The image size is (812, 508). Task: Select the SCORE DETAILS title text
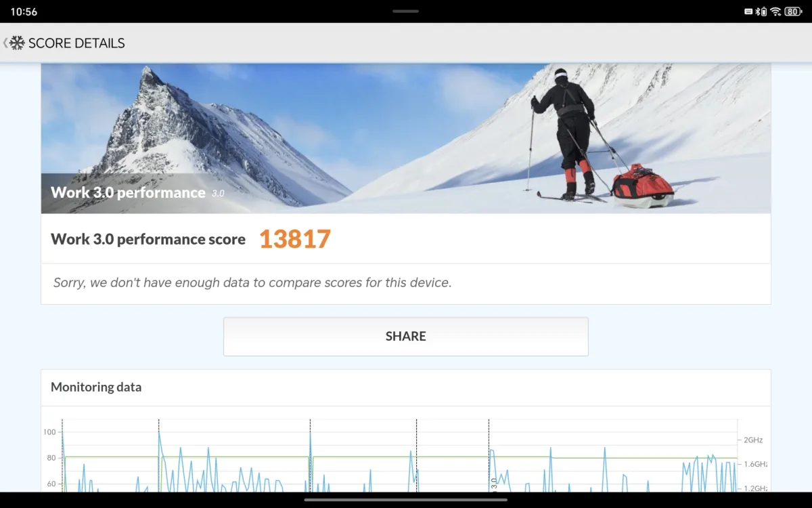coord(76,43)
